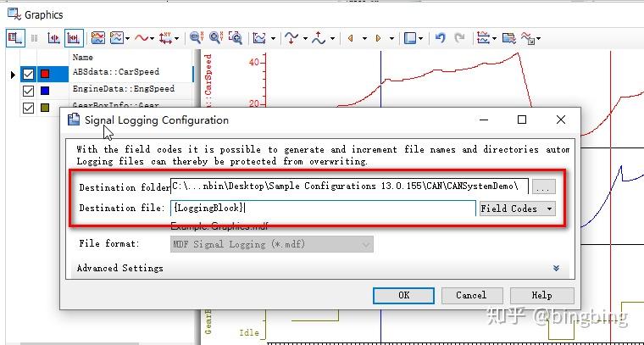
Task: Go to next with orange right arrow
Action: coord(378,38)
